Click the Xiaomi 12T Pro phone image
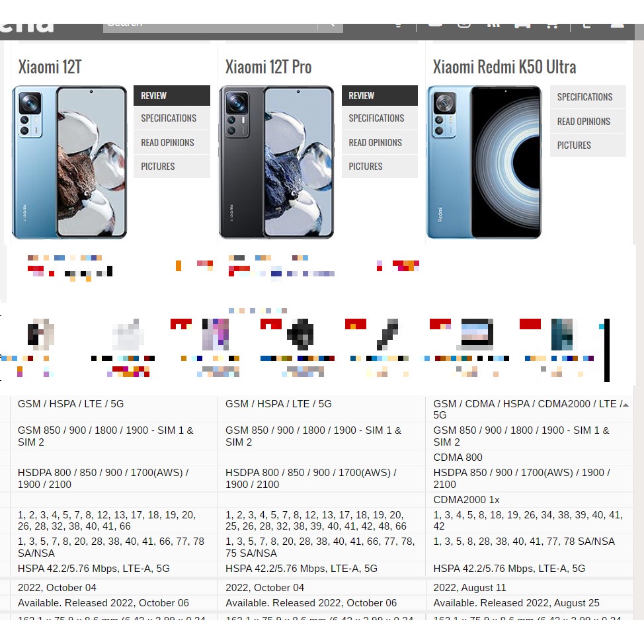Screen dimensions: 644x644 276,162
